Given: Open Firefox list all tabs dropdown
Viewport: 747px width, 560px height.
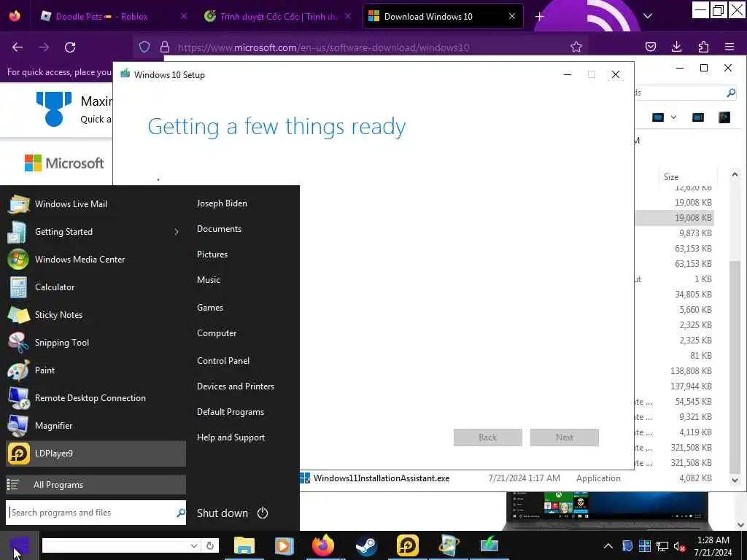Looking at the screenshot, I should (648, 16).
